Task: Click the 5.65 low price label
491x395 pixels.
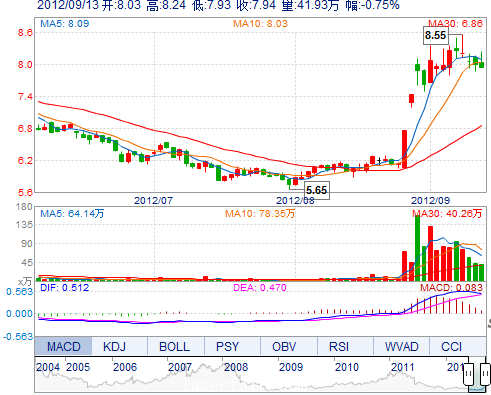Action: click(x=317, y=190)
